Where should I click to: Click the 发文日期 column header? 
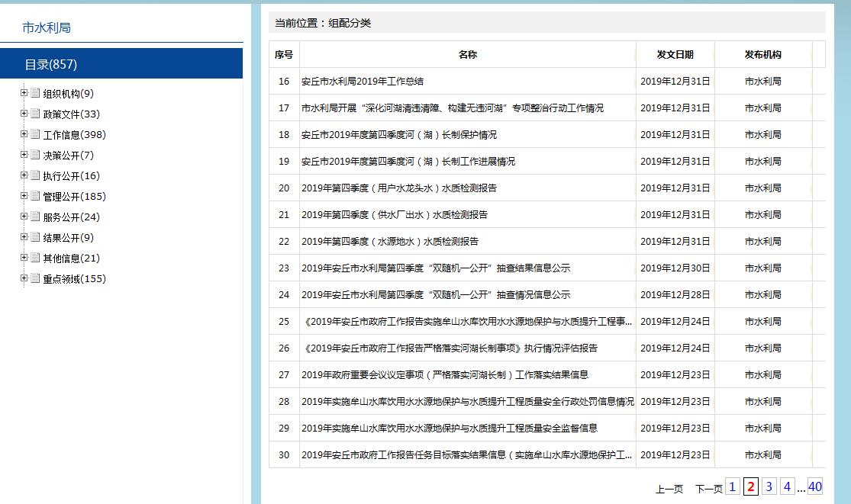click(x=675, y=54)
